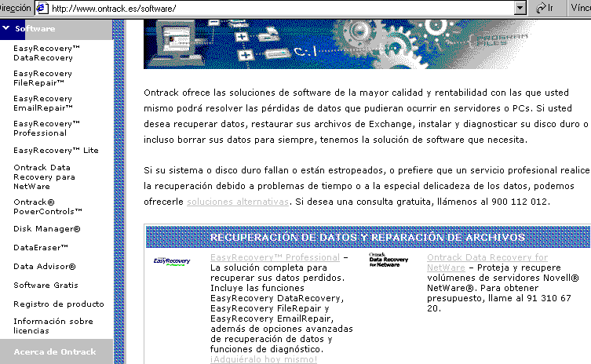Select EasyRecovery Lite in sidebar
This screenshot has width=591, height=364.
(x=56, y=151)
